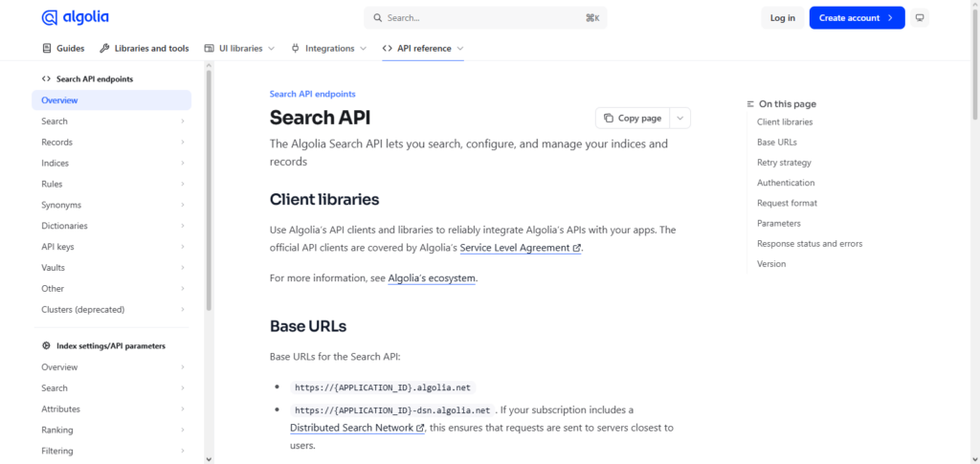Click the Copy page button

[x=633, y=118]
